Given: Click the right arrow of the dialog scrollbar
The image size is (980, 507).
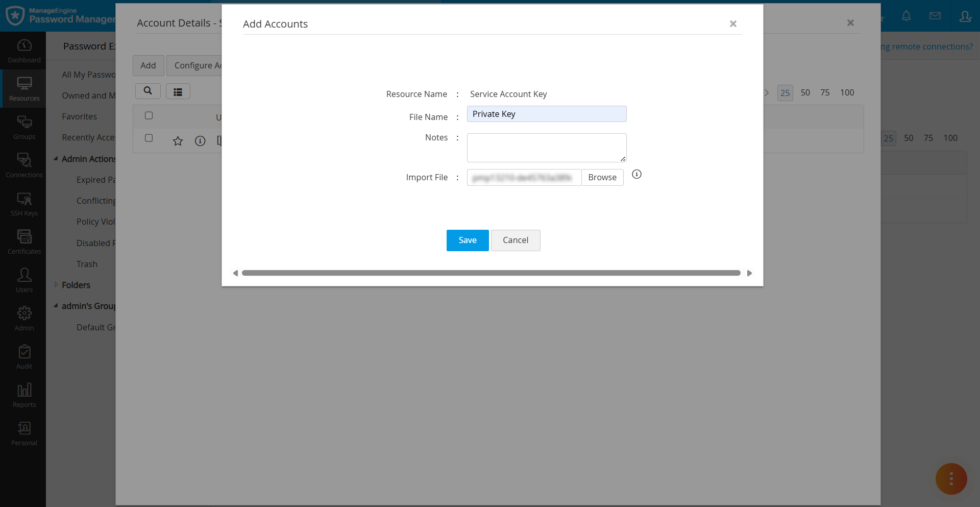Looking at the screenshot, I should pos(749,273).
